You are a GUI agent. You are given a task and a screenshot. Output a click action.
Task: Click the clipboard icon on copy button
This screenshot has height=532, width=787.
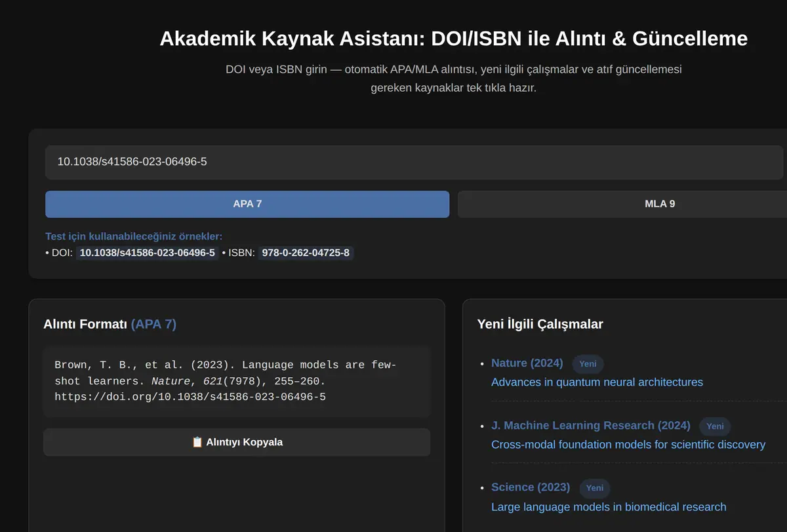[197, 442]
